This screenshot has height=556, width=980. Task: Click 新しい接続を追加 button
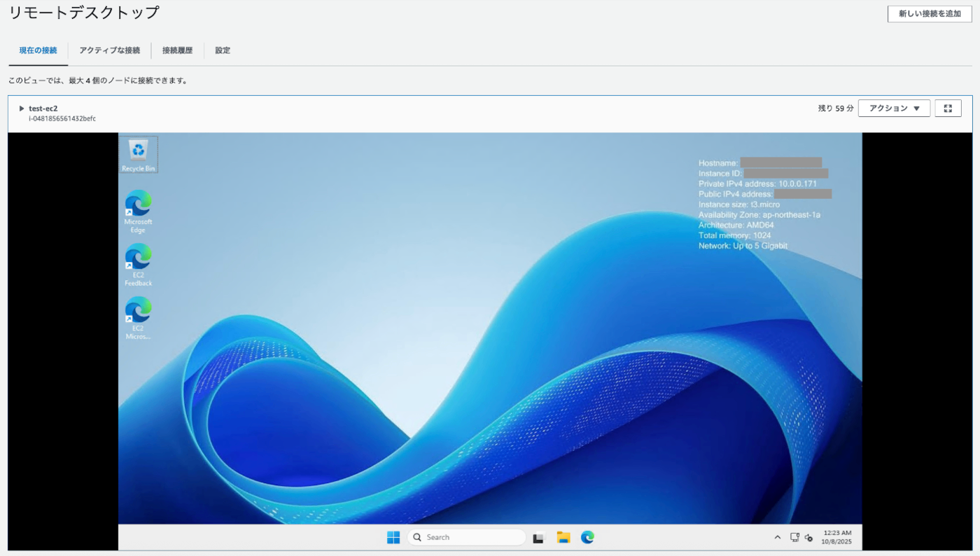tap(930, 14)
